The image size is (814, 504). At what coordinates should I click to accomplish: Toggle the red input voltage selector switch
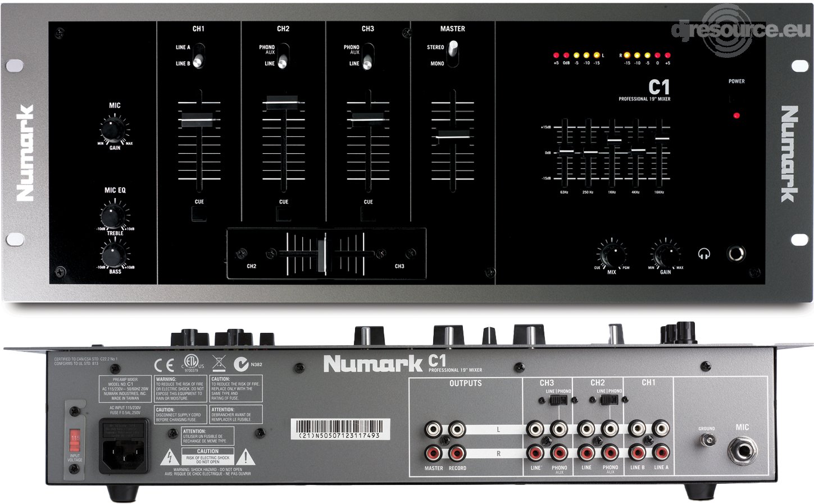point(75,441)
